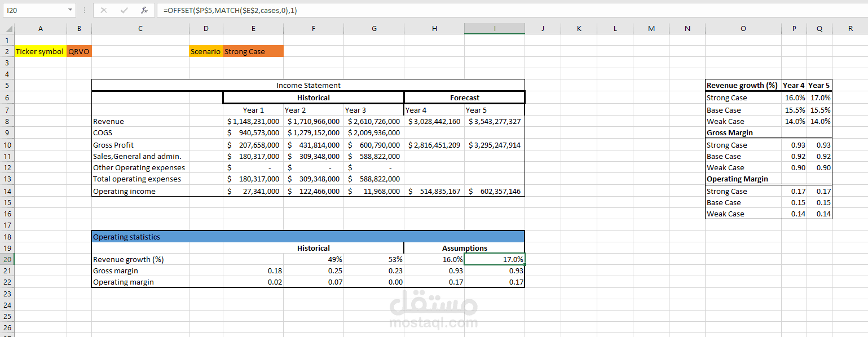The height and width of the screenshot is (337, 868).
Task: Click the blue Operating statistics header
Action: tap(308, 237)
